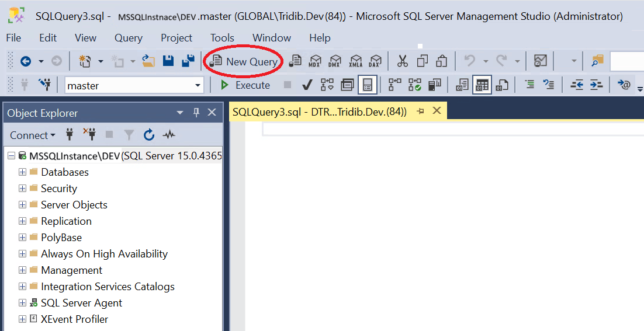Screen dimensions: 644x331
Task: Switch output to Results to File
Action: pos(502,85)
